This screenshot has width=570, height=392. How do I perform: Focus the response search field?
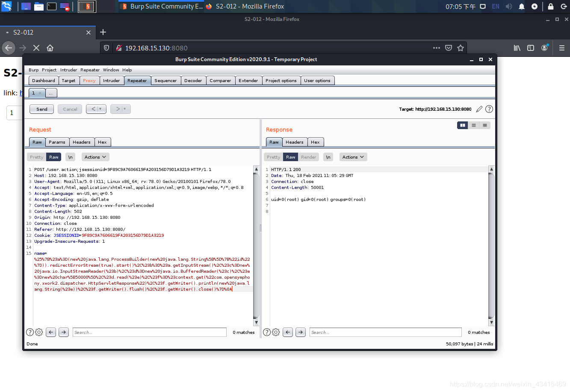[386, 332]
